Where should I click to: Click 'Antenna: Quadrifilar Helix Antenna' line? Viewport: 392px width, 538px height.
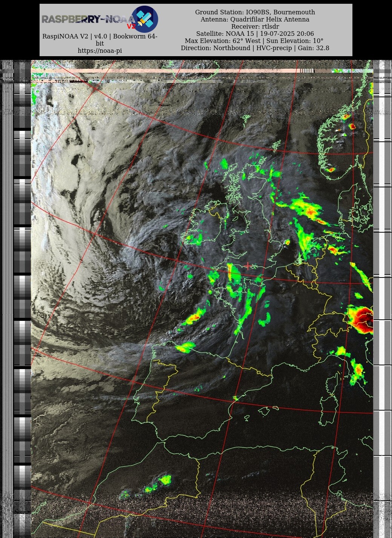point(255,19)
